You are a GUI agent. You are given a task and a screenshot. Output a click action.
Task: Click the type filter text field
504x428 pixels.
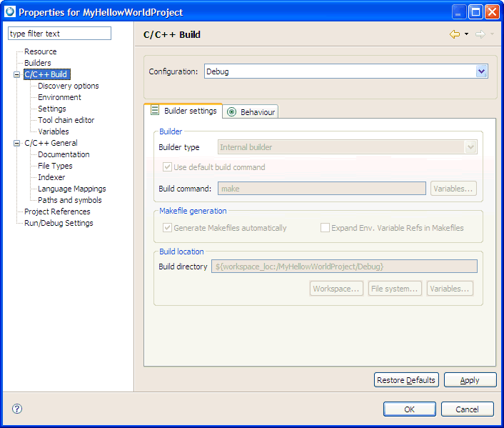click(59, 34)
